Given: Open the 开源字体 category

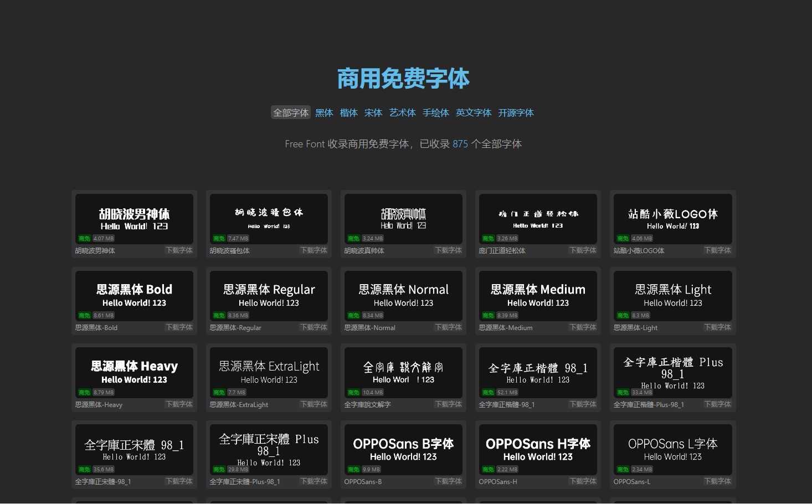Looking at the screenshot, I should 516,113.
